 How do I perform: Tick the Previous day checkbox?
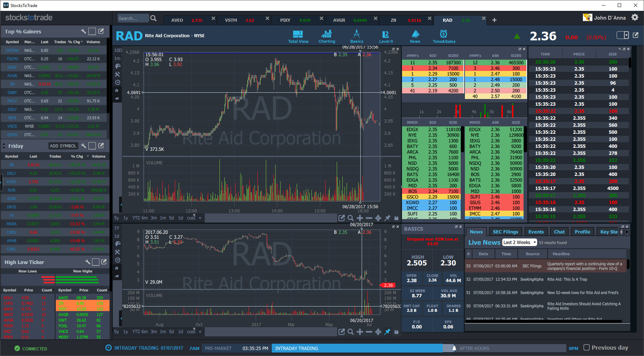(x=586, y=348)
